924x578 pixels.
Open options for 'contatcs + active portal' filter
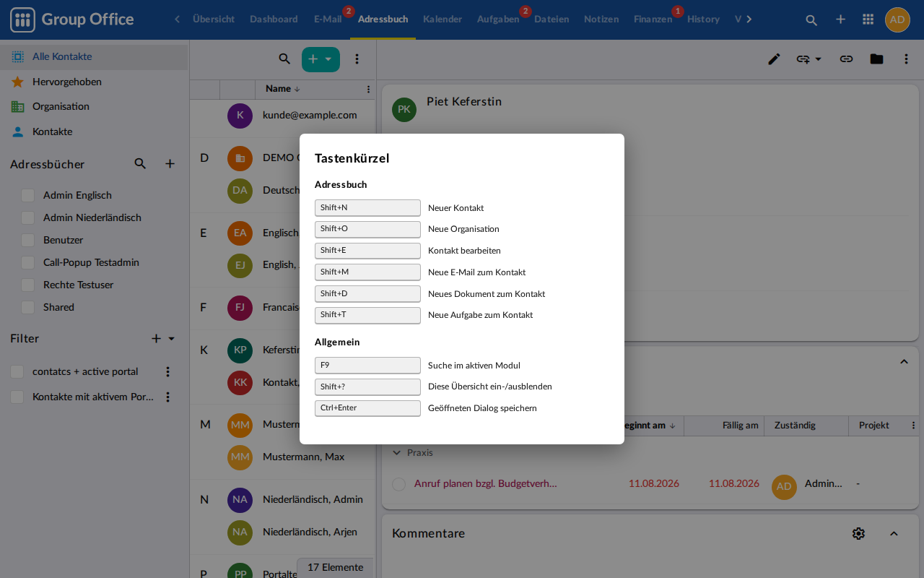(x=167, y=371)
